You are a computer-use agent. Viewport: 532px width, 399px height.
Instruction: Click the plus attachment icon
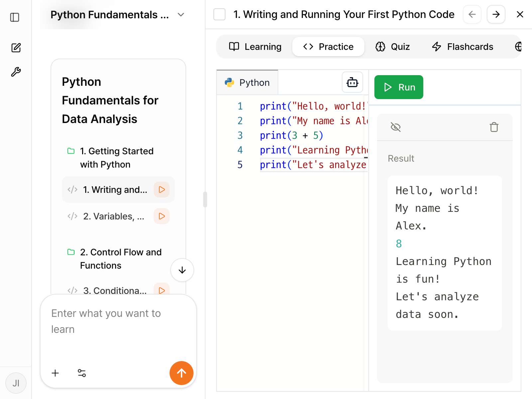coord(55,373)
